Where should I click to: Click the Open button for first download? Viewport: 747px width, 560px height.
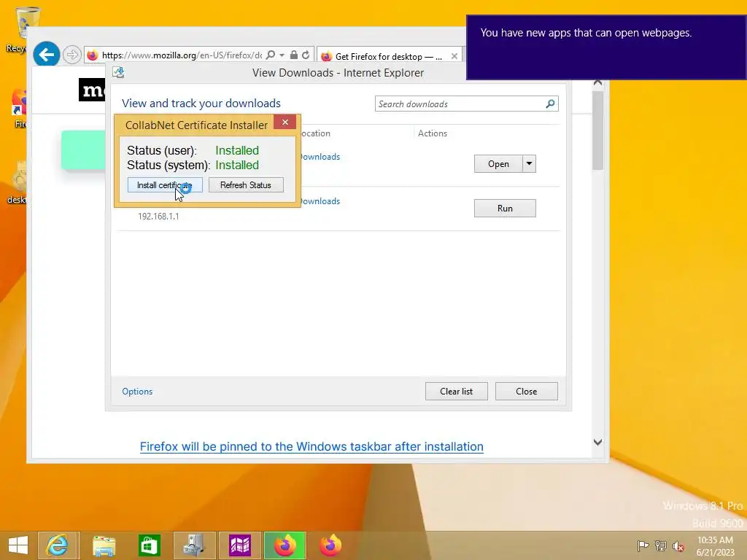coord(498,164)
